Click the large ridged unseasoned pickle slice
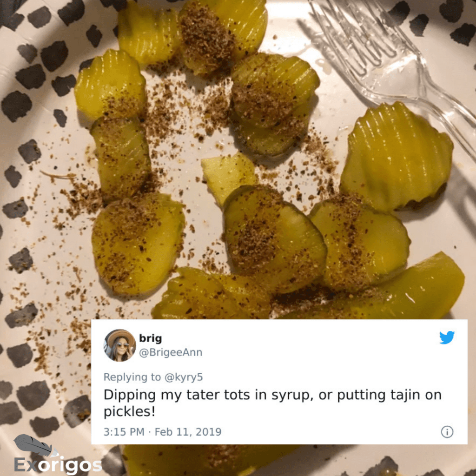 (x=397, y=157)
